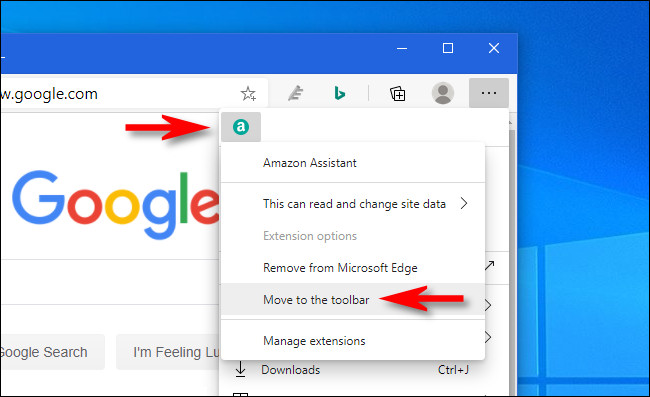Open This can read and change site data
Screen dimensions: 650x397
tap(353, 204)
